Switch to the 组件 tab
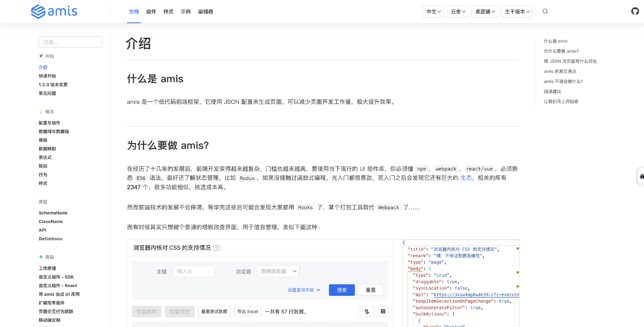 pos(151,12)
